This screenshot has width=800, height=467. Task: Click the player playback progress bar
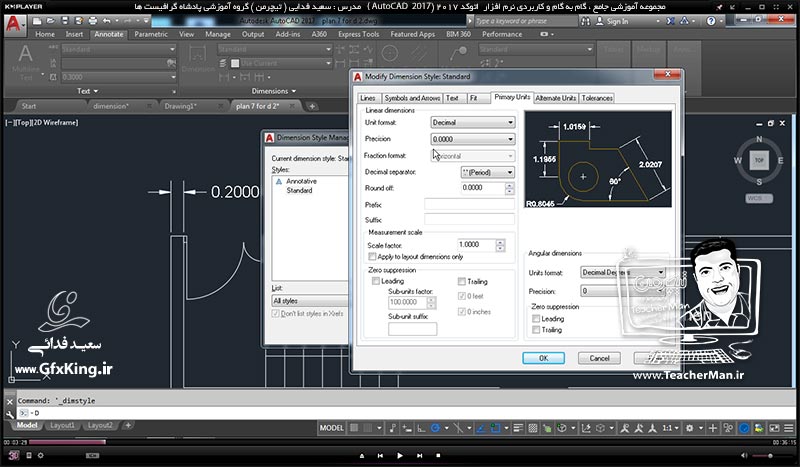coord(399,442)
